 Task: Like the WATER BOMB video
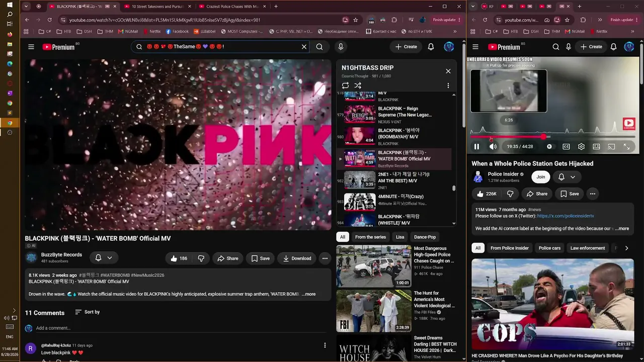tap(179, 258)
